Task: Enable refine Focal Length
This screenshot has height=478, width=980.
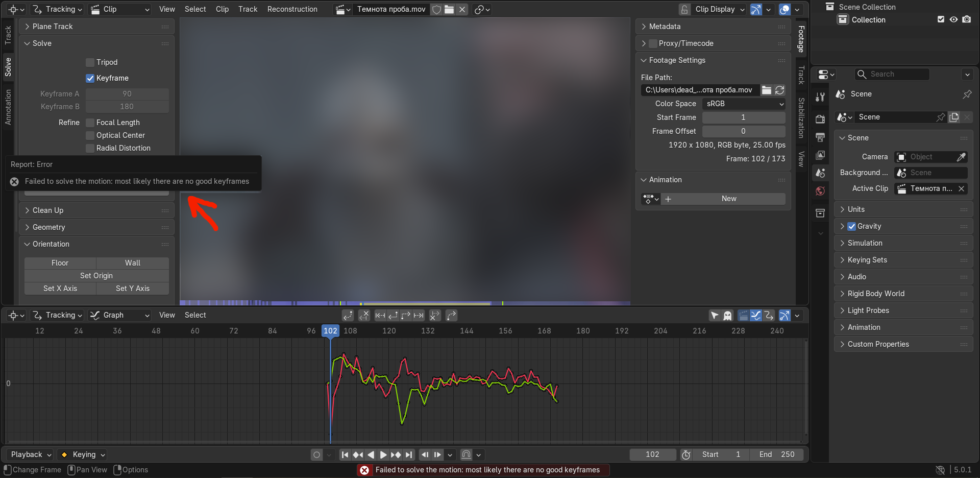Action: (x=90, y=123)
